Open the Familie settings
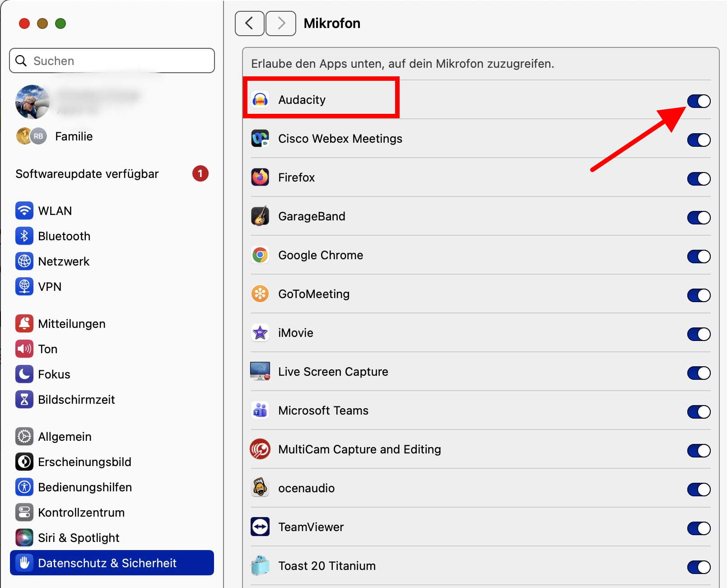727x588 pixels. (112, 136)
